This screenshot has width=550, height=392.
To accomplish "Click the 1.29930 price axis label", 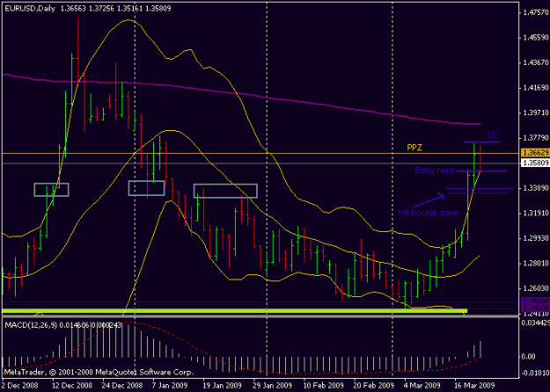I will [x=535, y=238].
